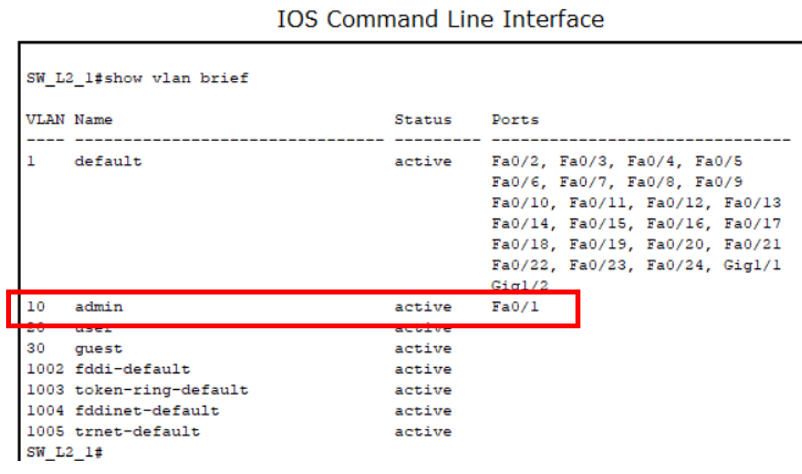Image resolution: width=802 pixels, height=474 pixels.
Task: Click the guest VLAN name
Action: click(x=98, y=349)
